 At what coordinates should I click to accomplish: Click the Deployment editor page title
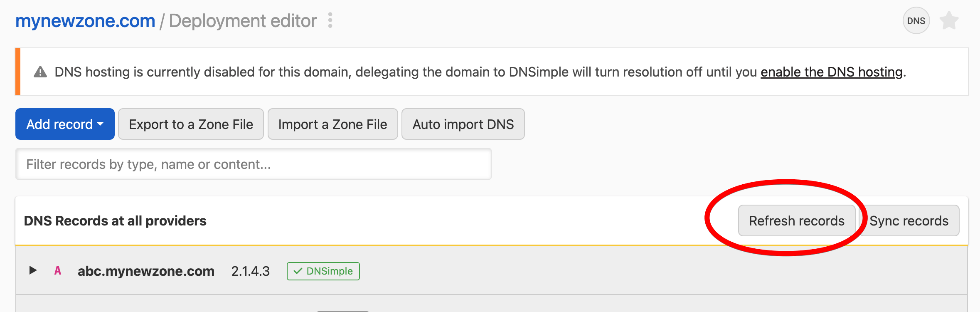click(243, 21)
